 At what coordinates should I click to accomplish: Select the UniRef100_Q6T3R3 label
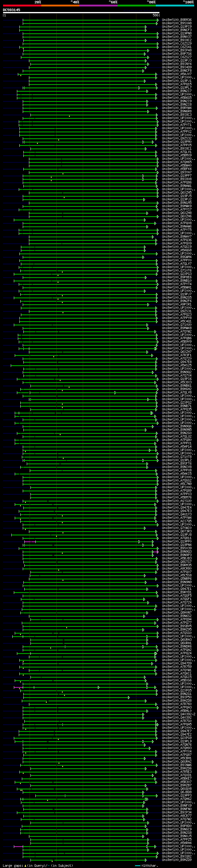pos(177,531)
